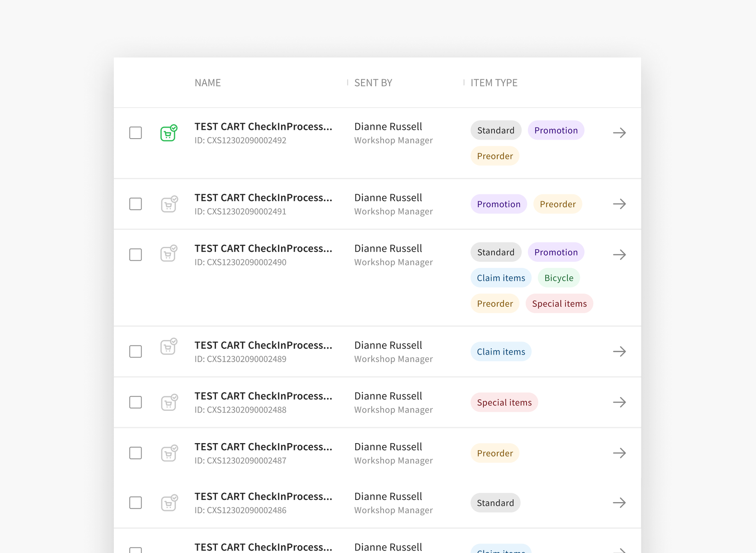
Task: Click Bicycle tag in cart 2490 row
Action: pyautogui.click(x=558, y=278)
